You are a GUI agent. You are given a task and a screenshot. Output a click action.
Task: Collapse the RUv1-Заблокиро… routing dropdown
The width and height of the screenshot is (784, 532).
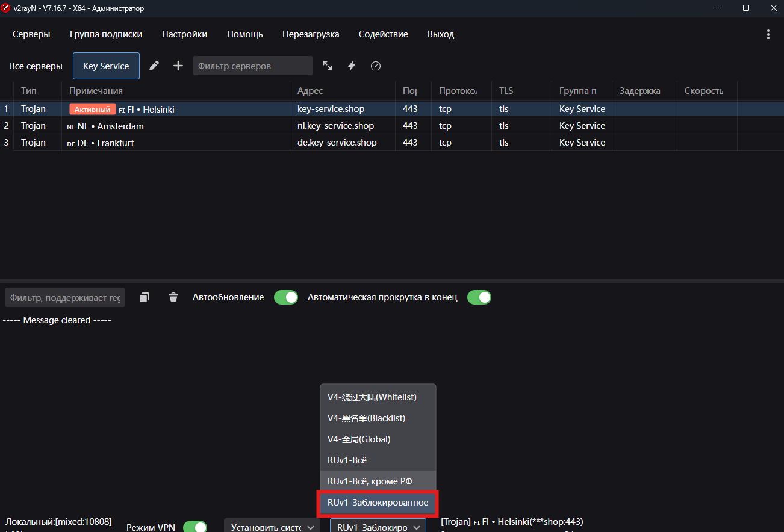click(378, 527)
